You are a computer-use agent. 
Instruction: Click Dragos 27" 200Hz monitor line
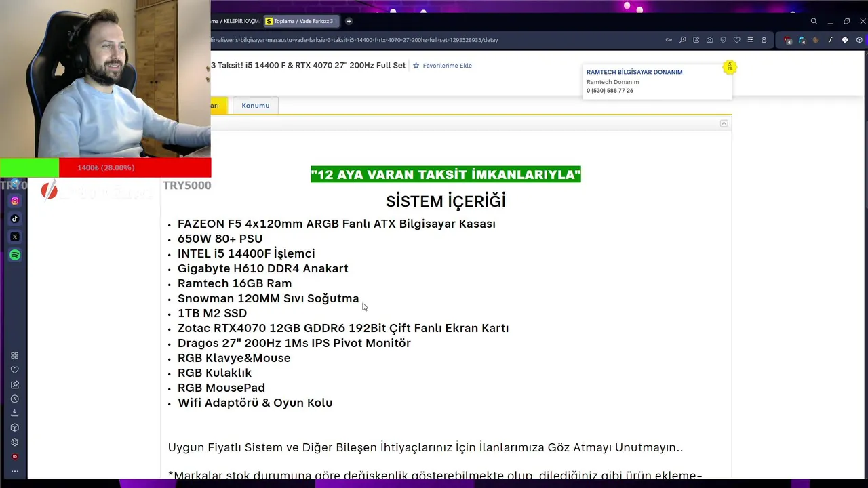(x=294, y=343)
